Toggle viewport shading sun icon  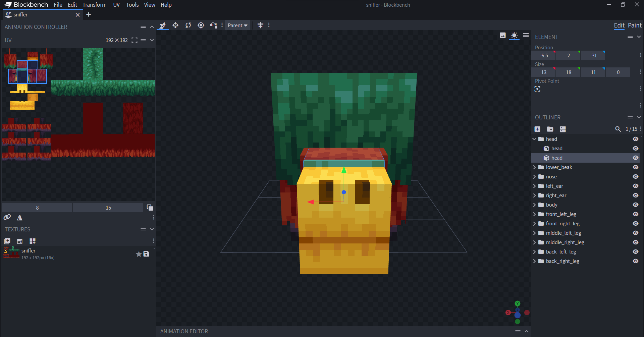[x=514, y=35]
